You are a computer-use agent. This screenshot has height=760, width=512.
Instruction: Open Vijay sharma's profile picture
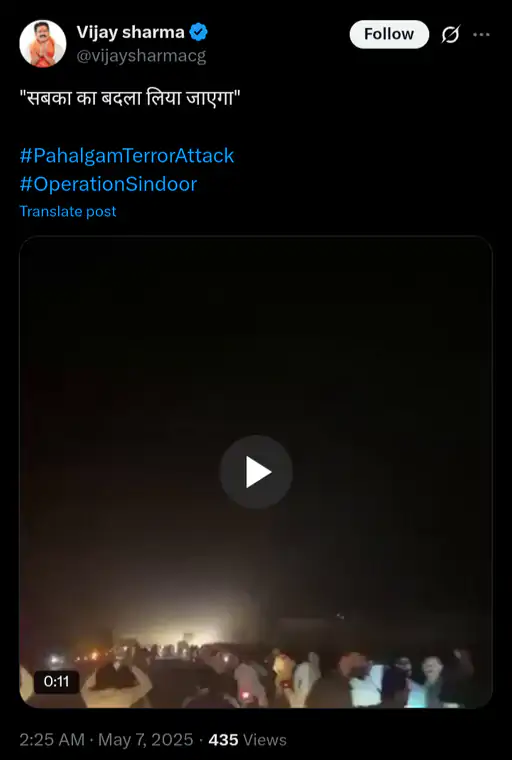coord(43,44)
